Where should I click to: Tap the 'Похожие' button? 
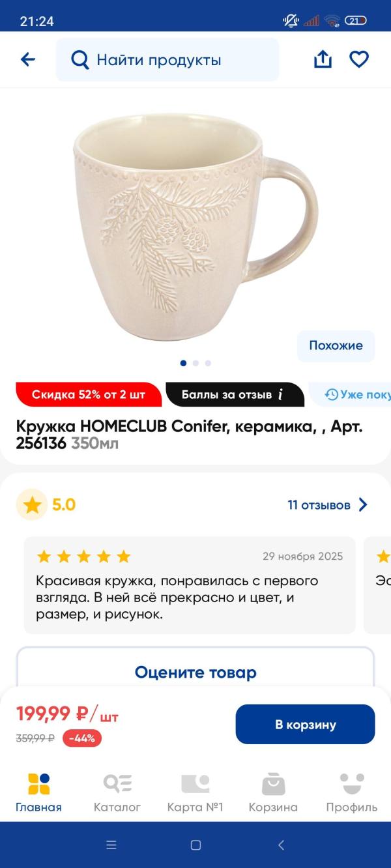[336, 346]
